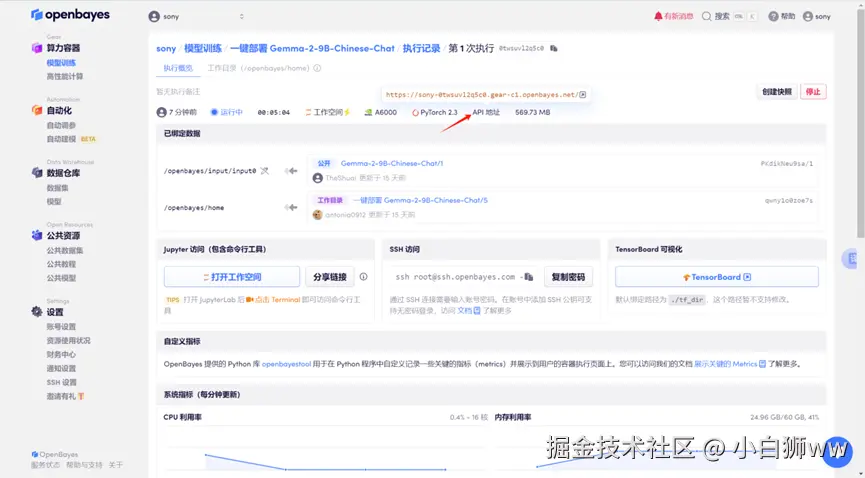The image size is (865, 478).
Task: Click the openbayes logo
Action: [x=70, y=15]
